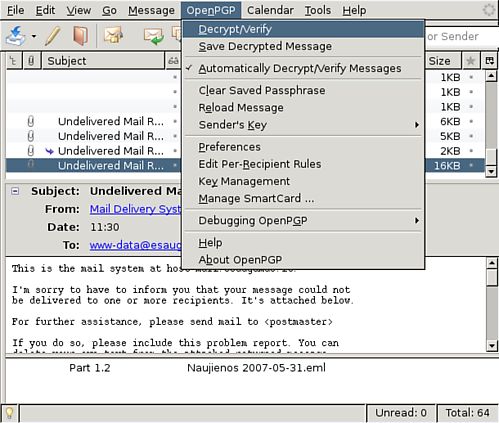Open Help in OpenPGP menu
This screenshot has height=423, width=499.
[303, 243]
